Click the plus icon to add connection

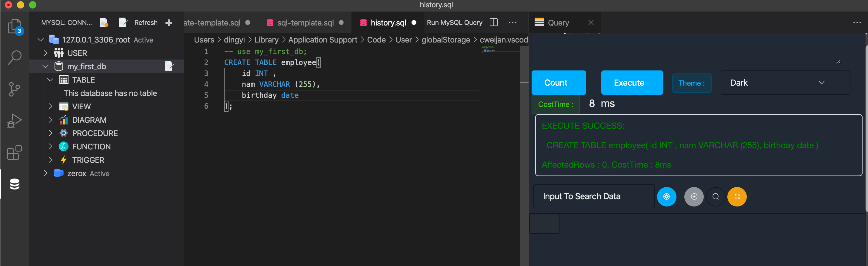[169, 22]
